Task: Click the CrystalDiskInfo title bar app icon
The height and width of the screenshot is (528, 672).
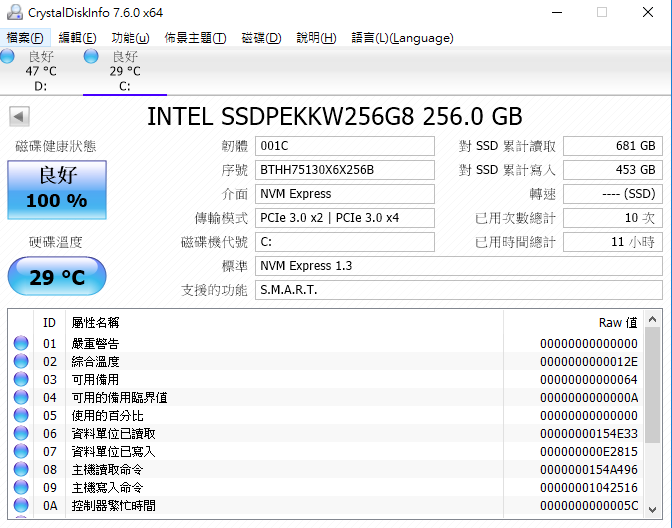Action: tap(15, 12)
